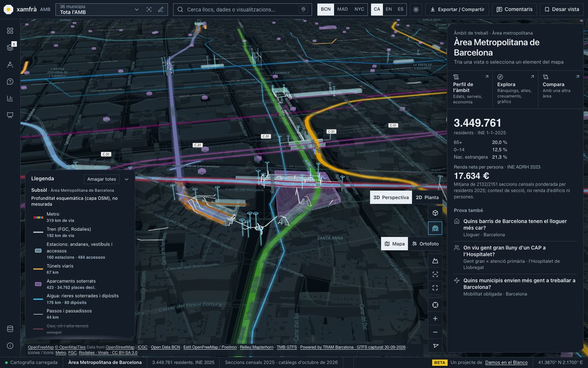The image size is (588, 368).
Task: Click the fit-to-selection bracket icon with line
Action: pyautogui.click(x=435, y=274)
